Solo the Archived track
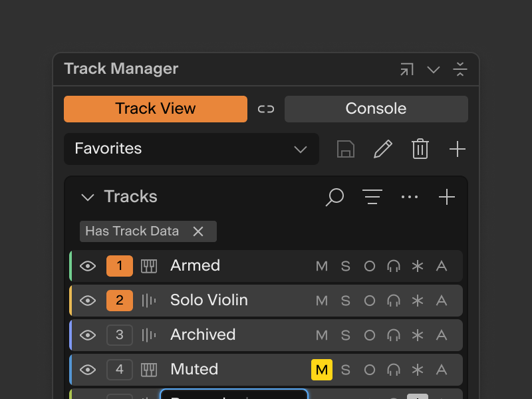 (x=345, y=336)
